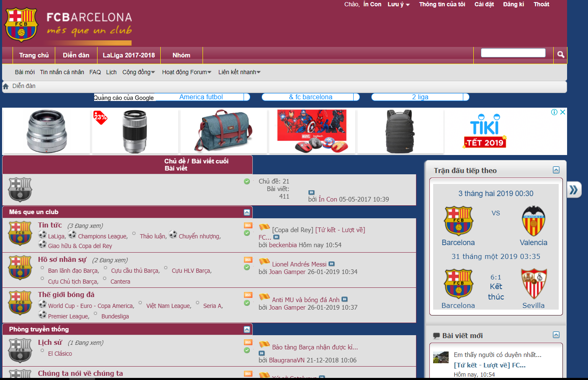588x380 pixels.
Task: Click the flag icon before Bảo tàng Barça post
Action: (264, 345)
